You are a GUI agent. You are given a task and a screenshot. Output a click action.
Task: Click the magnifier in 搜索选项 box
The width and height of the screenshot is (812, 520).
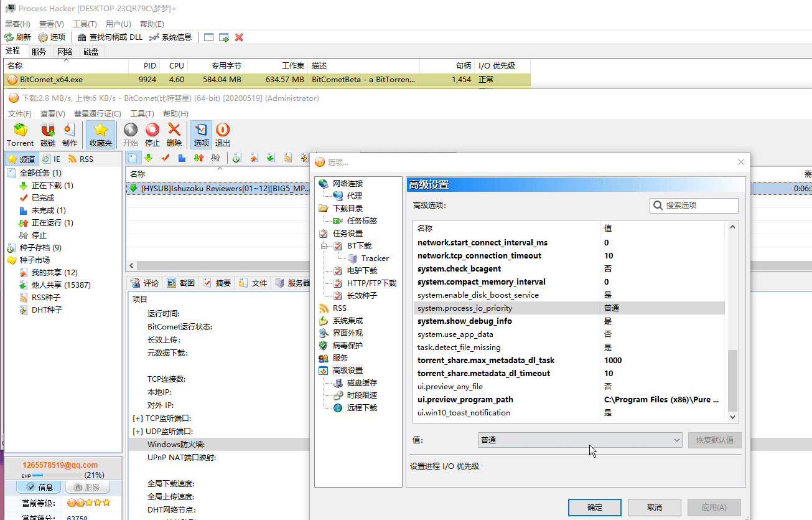click(x=658, y=206)
